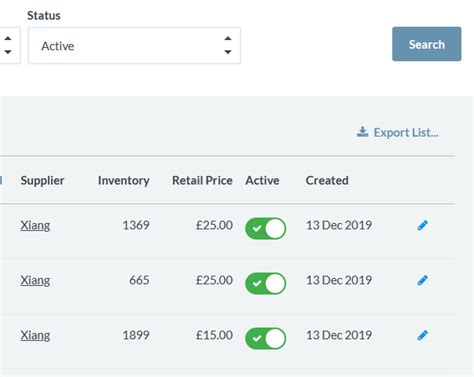This screenshot has width=474, height=377.
Task: Edit the product with inventory 665
Action: coord(422,280)
